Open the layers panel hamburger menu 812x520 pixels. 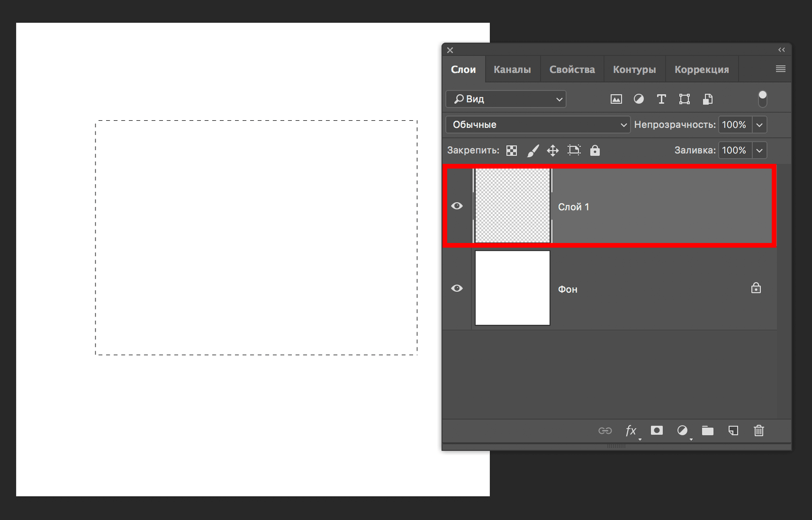tap(781, 69)
